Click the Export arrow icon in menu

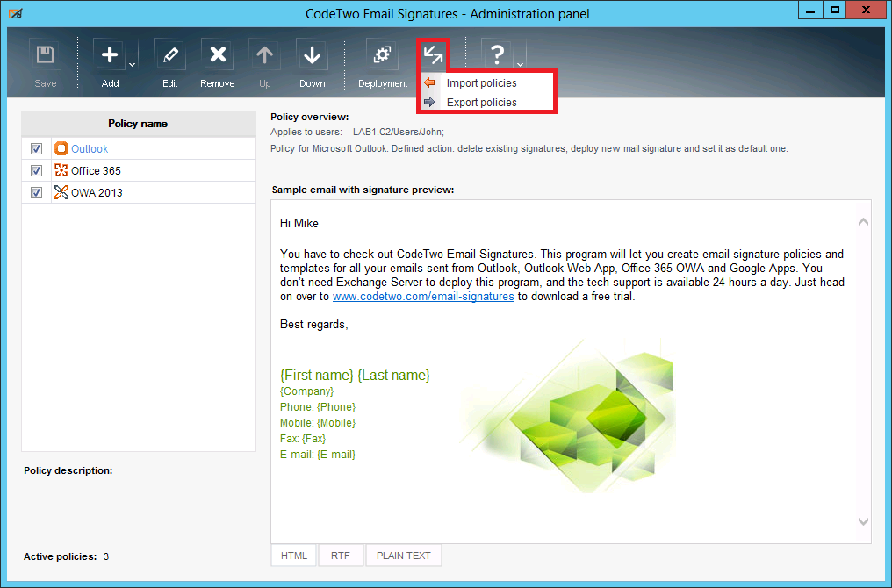(429, 102)
